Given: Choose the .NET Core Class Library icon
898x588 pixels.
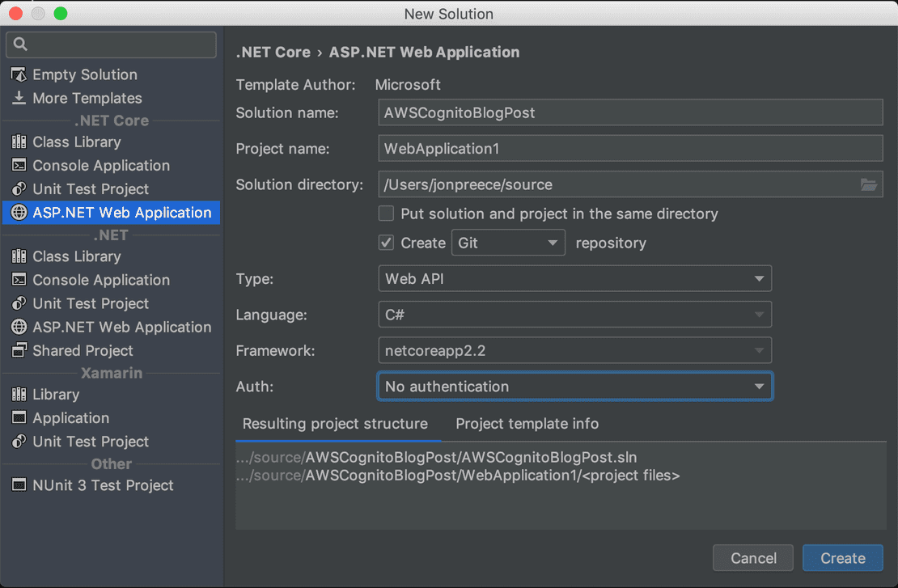Looking at the screenshot, I should pyautogui.click(x=19, y=142).
